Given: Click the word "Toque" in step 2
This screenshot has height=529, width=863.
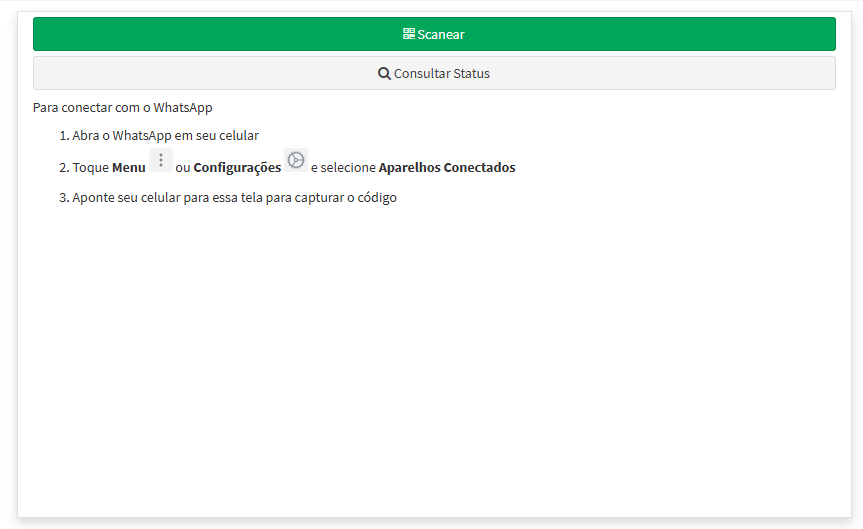Looking at the screenshot, I should [90, 168].
